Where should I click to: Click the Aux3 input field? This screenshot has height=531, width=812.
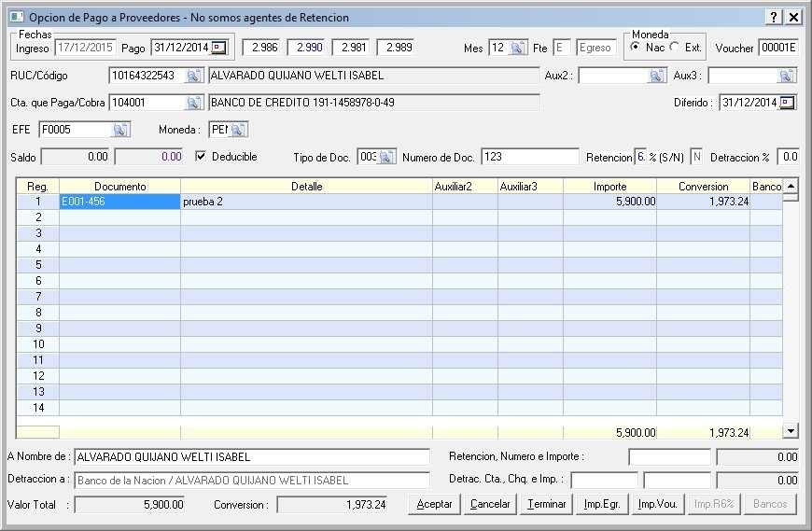(x=743, y=76)
